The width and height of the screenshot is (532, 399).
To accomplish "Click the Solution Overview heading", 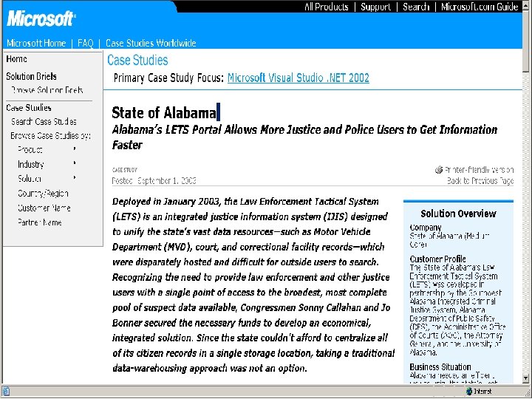I will click(x=458, y=214).
